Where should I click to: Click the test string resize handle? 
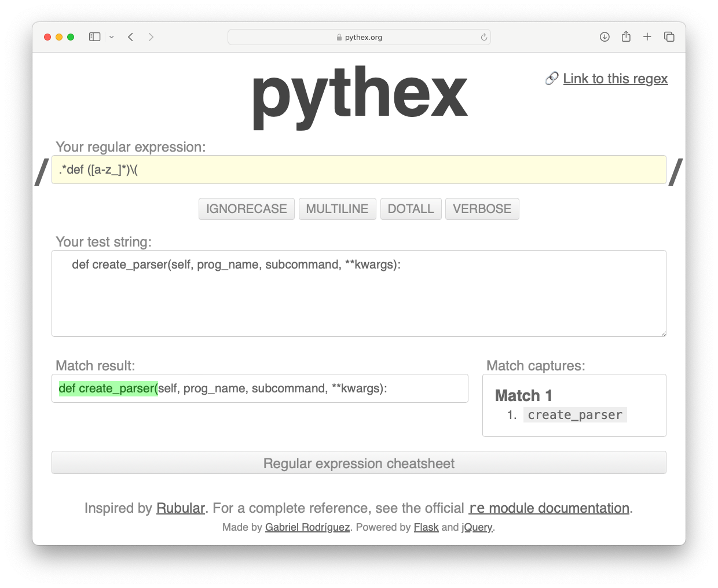coord(663,333)
